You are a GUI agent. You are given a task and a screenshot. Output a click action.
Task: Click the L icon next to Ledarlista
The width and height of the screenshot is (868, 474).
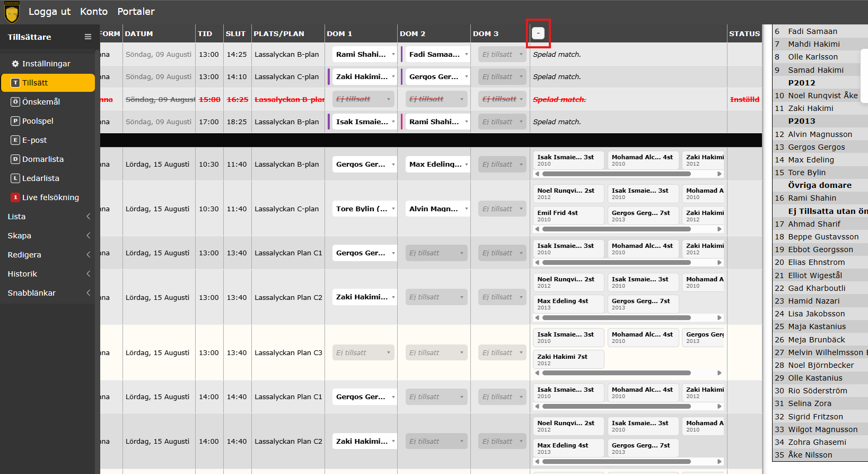pos(15,178)
